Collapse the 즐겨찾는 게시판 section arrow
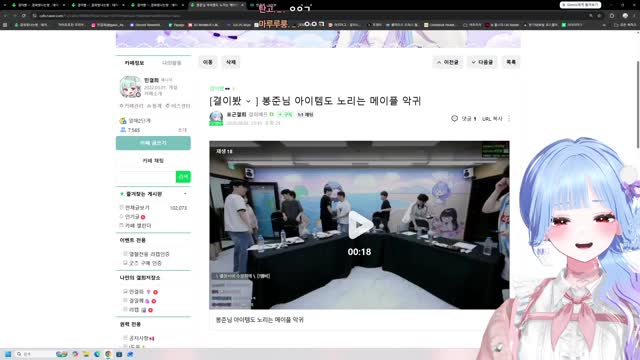 click(185, 194)
